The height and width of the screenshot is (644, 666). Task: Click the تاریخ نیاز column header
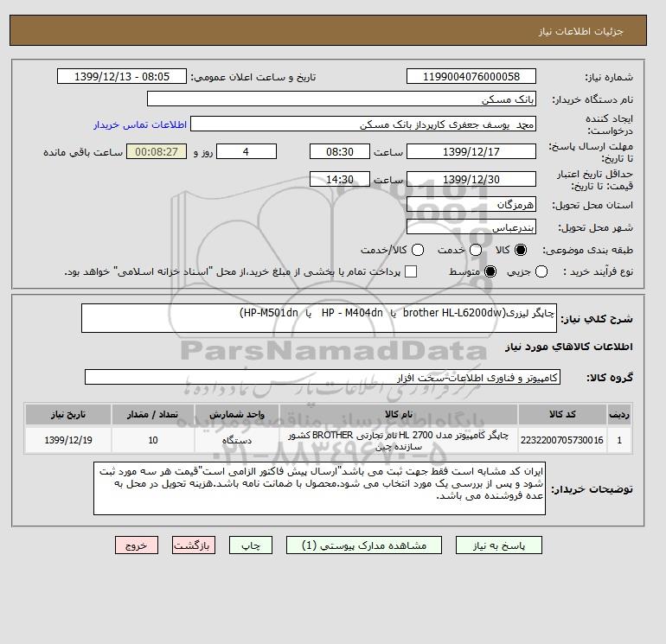pos(68,414)
